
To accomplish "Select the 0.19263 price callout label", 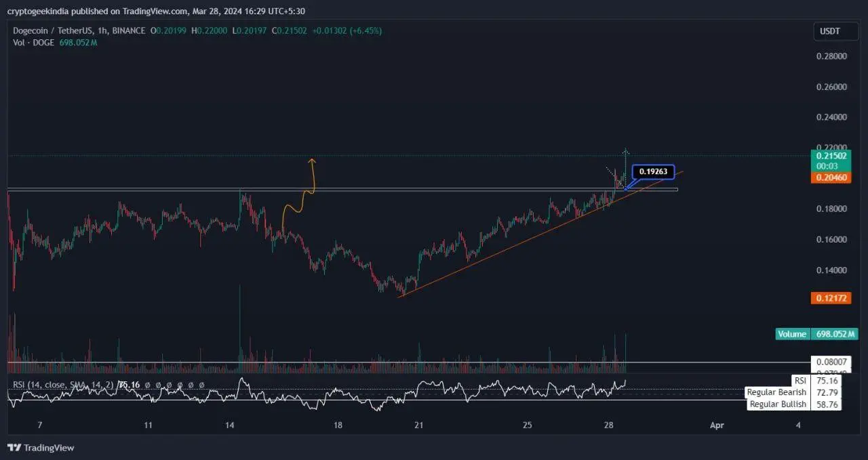I will [x=654, y=172].
